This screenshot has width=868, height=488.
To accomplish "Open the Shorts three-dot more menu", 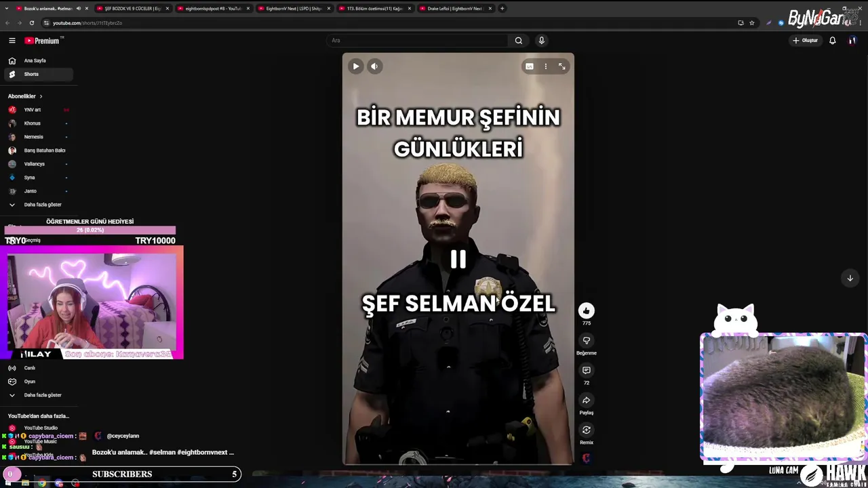I will coord(546,66).
